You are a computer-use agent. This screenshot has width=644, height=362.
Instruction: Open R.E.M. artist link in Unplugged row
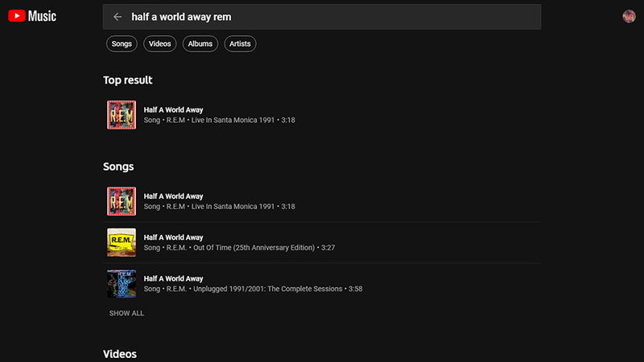click(x=176, y=289)
